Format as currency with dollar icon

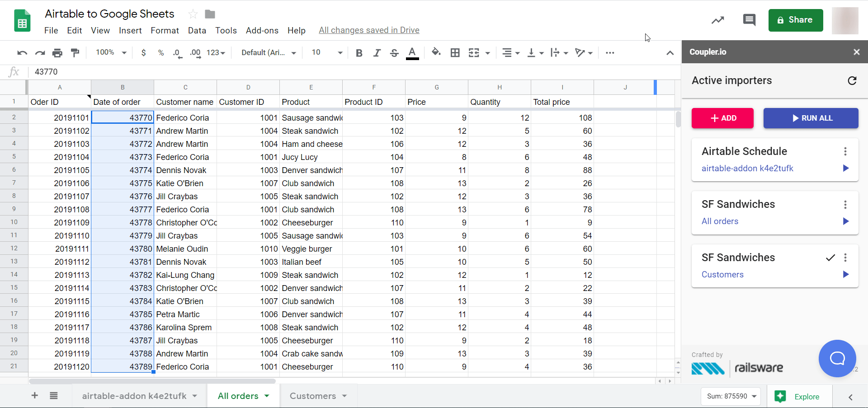[143, 53]
